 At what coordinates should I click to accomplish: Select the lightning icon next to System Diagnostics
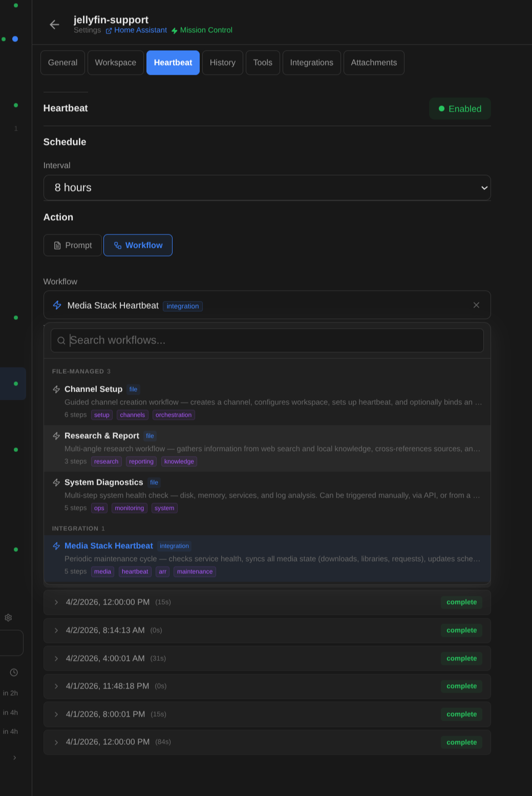tap(56, 482)
